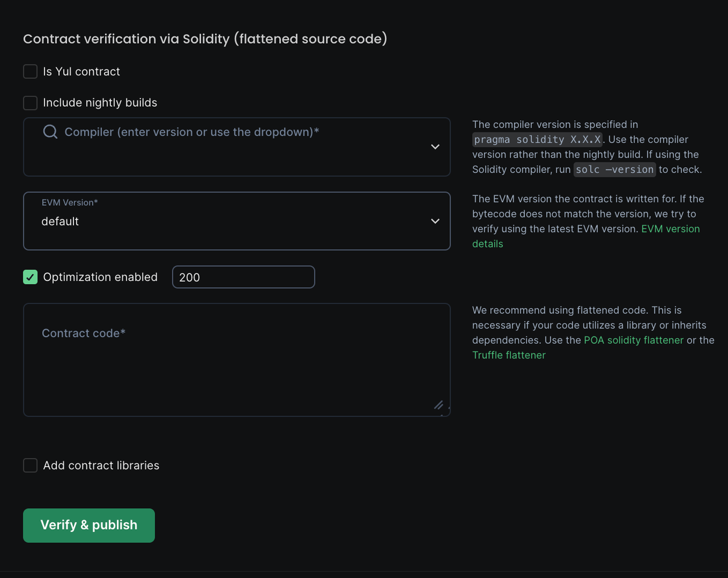Click inside the Contract code text area
The height and width of the screenshot is (578, 728).
point(237,364)
